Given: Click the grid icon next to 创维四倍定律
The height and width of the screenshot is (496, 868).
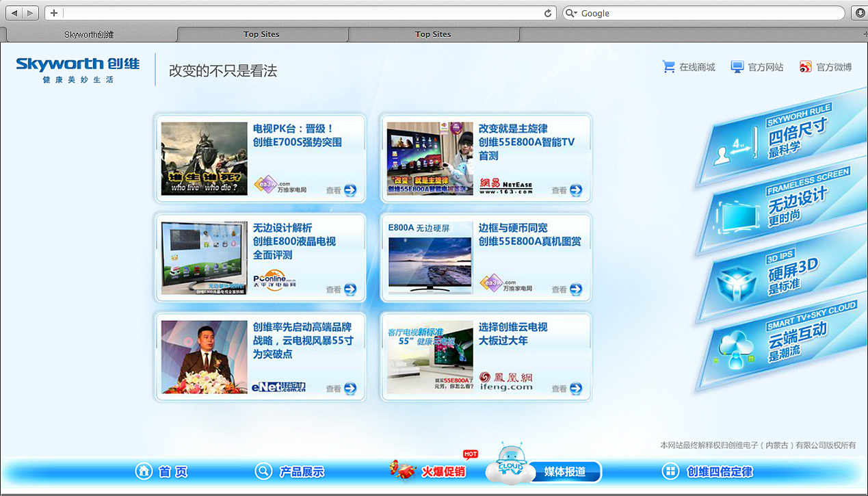Looking at the screenshot, I should [x=671, y=471].
